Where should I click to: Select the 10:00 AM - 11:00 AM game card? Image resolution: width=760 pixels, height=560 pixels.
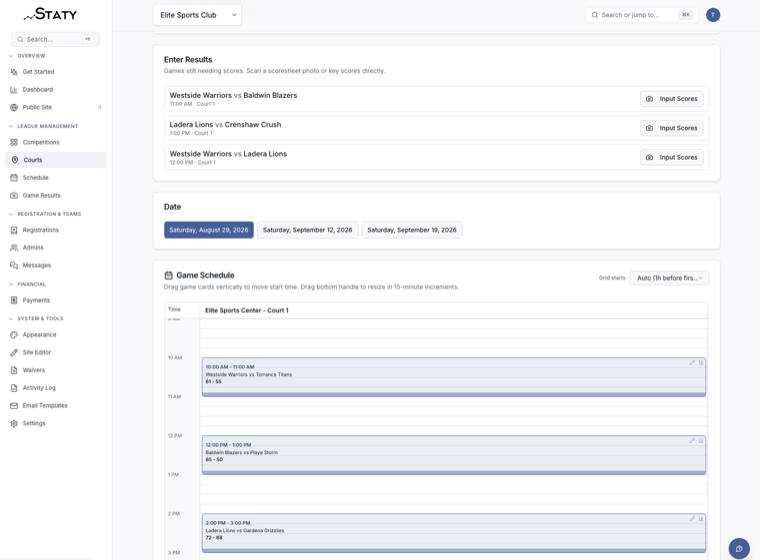pyautogui.click(x=454, y=376)
